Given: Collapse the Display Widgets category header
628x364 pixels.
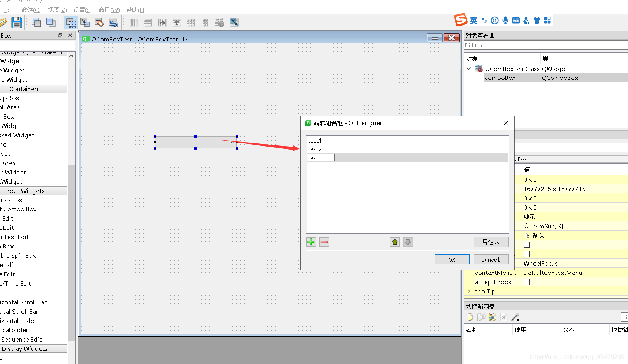Looking at the screenshot, I should pos(33,348).
